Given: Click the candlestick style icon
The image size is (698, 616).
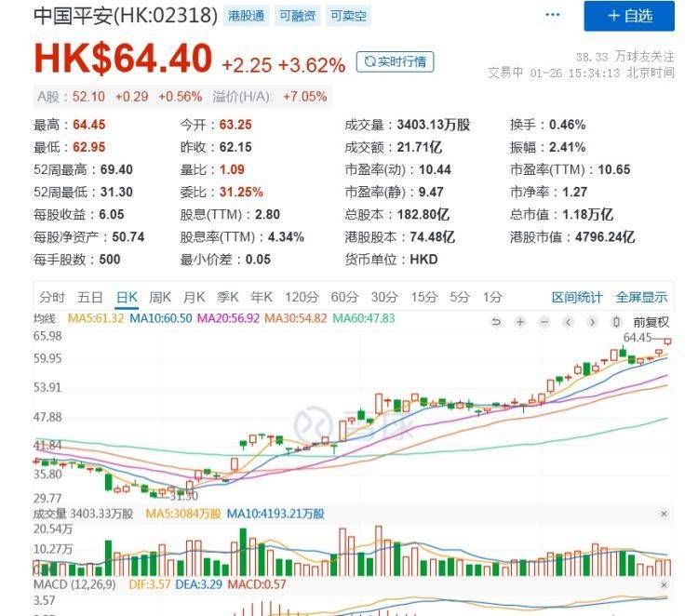Looking at the screenshot, I should (x=616, y=322).
